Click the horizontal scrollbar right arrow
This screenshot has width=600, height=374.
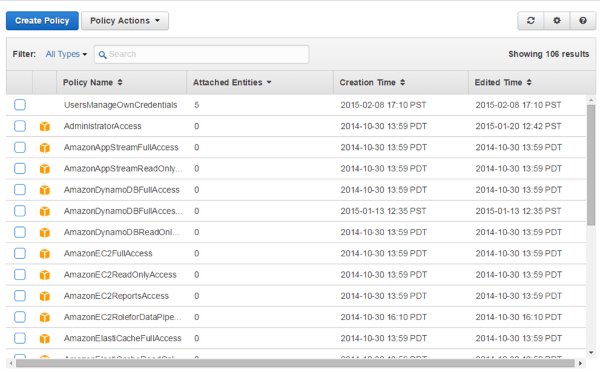pos(580,363)
